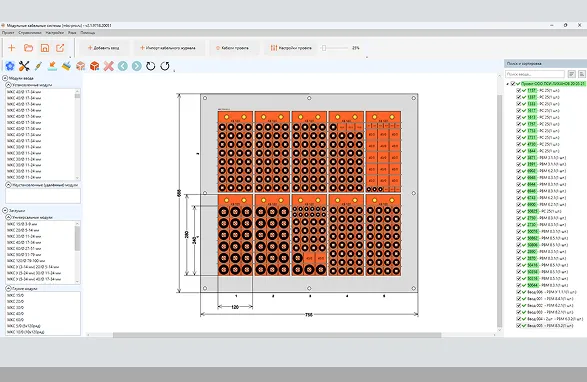Open the Проект menu
This screenshot has height=382, width=587.
tap(8, 33)
